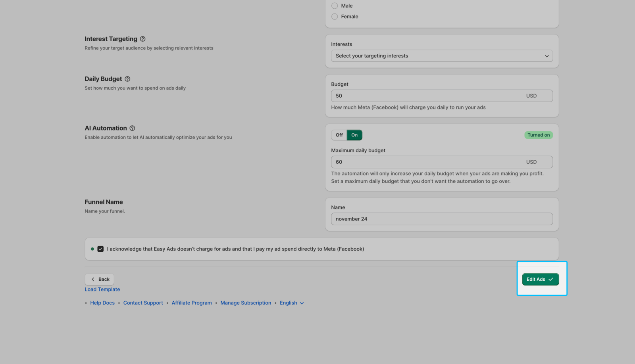
Task: Click the Interests dropdown chevron arrow
Action: click(x=546, y=56)
